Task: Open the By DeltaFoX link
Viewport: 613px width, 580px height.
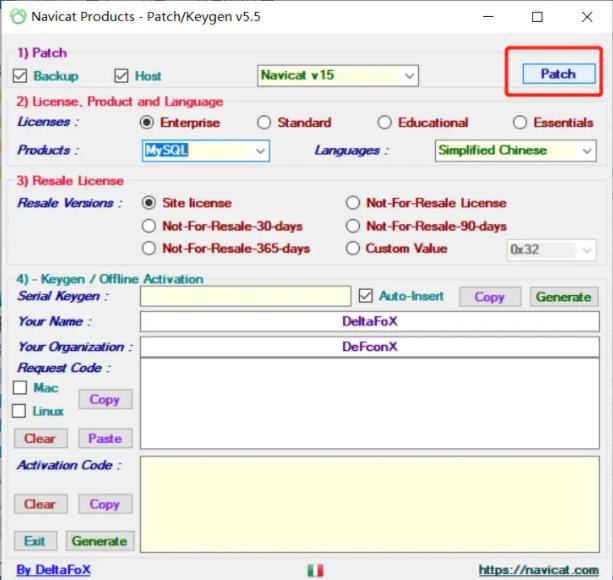Action: click(54, 569)
